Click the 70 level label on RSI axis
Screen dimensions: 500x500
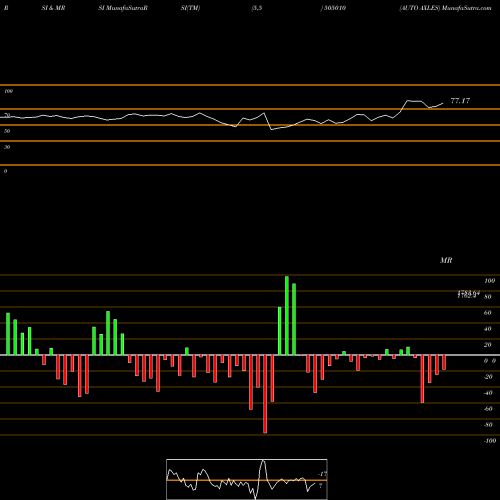tap(7, 115)
